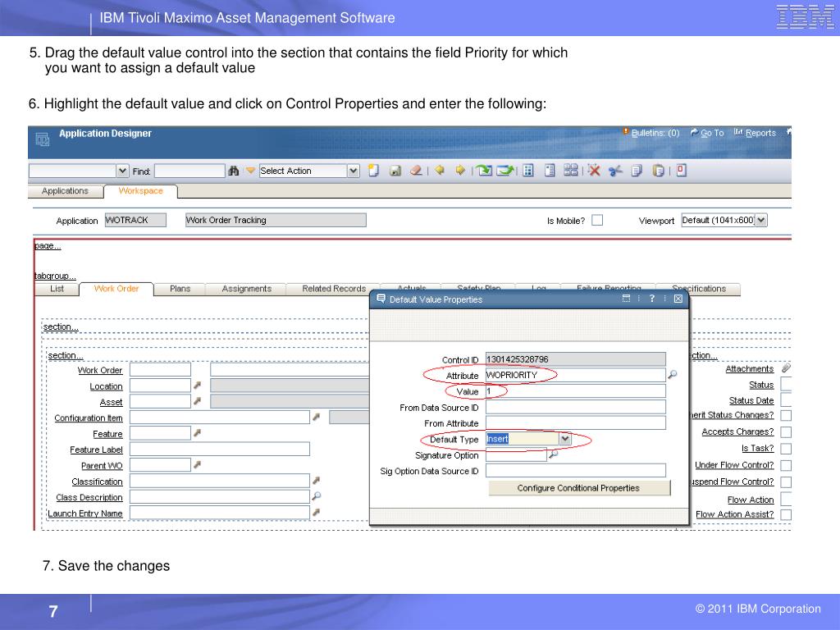Close the Default Value Properties dialog
Viewport: 840px width, 630px height.
(x=678, y=299)
